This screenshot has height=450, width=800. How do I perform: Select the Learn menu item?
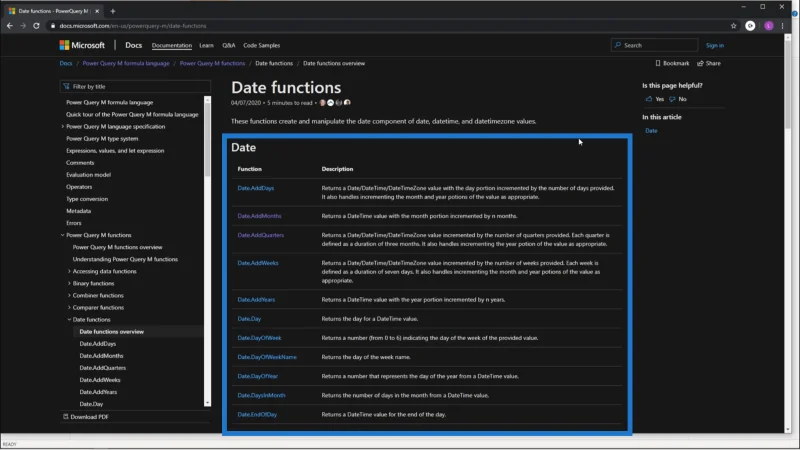206,45
